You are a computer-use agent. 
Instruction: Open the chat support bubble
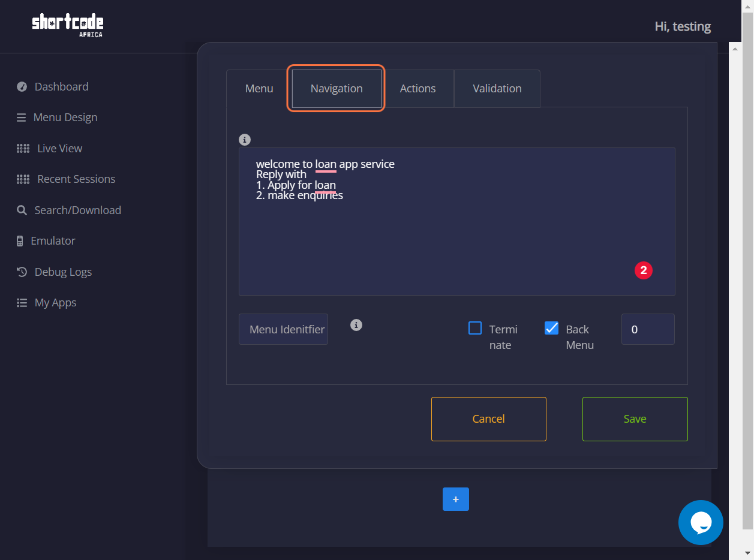pyautogui.click(x=701, y=522)
